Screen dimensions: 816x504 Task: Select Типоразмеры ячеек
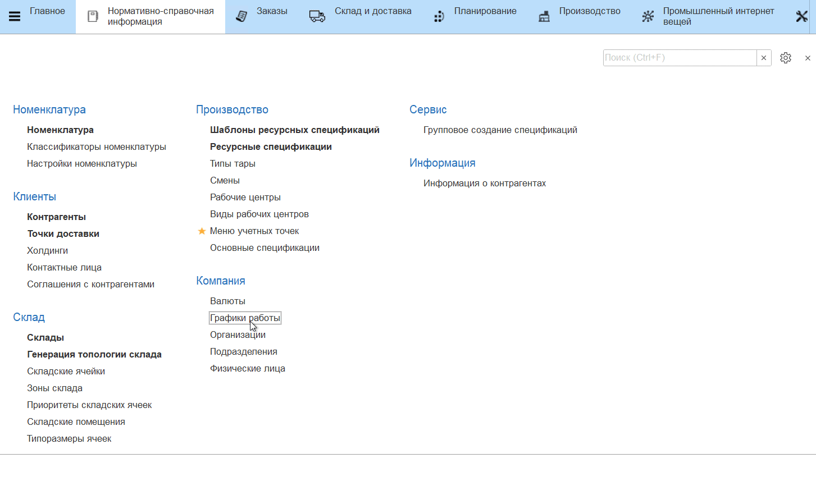pyautogui.click(x=69, y=438)
